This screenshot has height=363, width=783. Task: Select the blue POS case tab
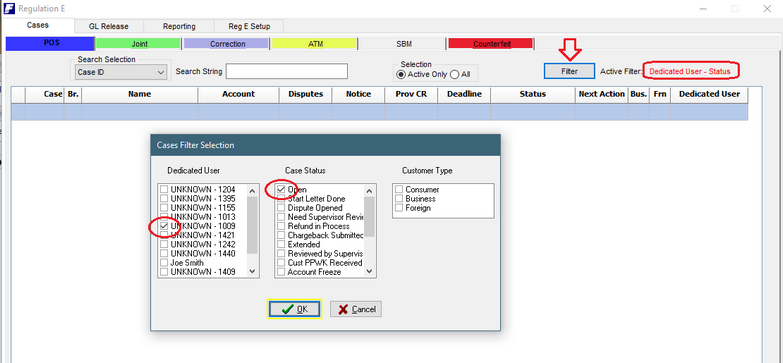(50, 43)
